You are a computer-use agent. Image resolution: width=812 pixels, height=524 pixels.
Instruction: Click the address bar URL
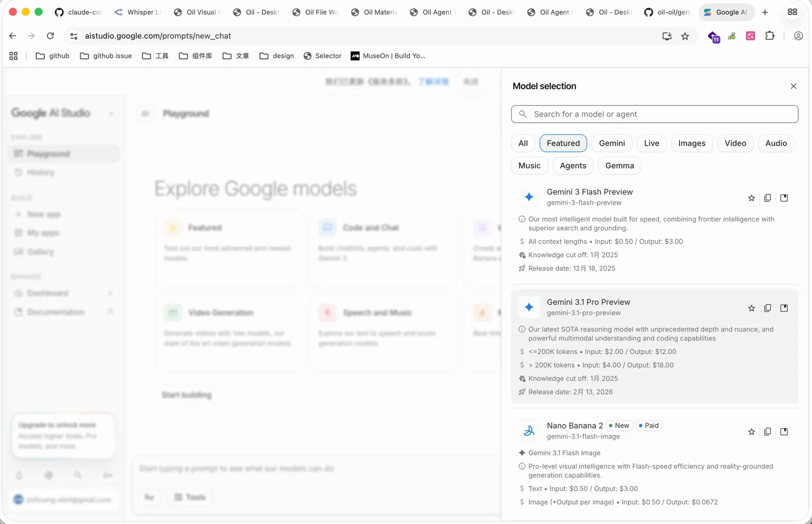coord(158,36)
